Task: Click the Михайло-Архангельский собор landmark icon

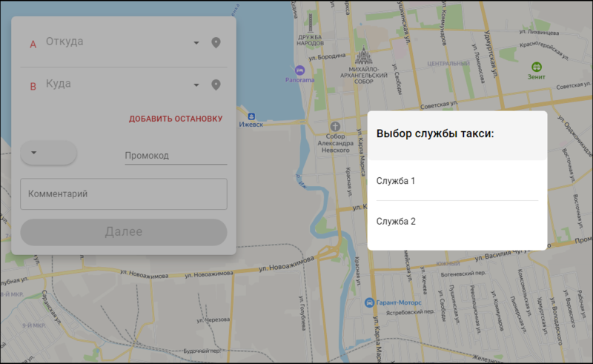Action: coord(363,56)
